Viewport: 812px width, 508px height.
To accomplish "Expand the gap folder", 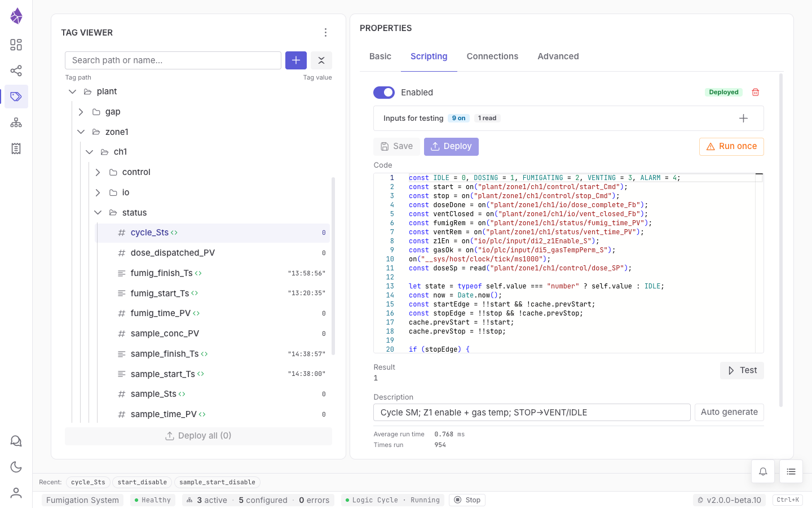I will 81,112.
